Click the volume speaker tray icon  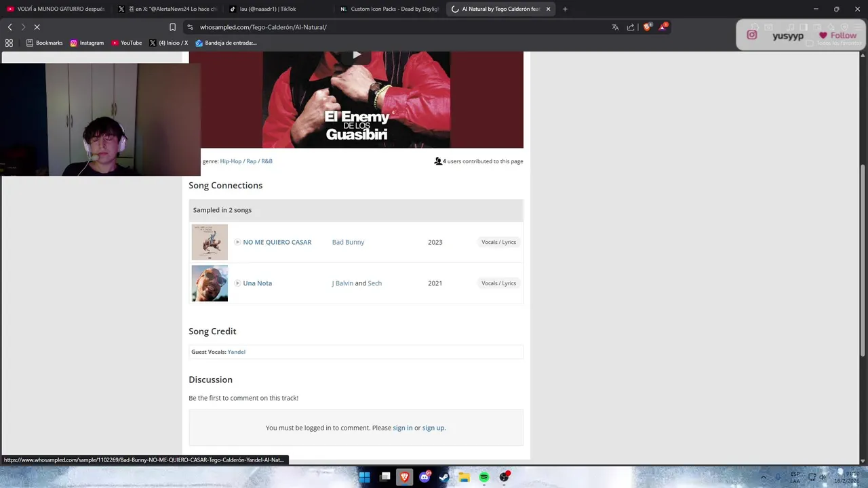pyautogui.click(x=823, y=477)
